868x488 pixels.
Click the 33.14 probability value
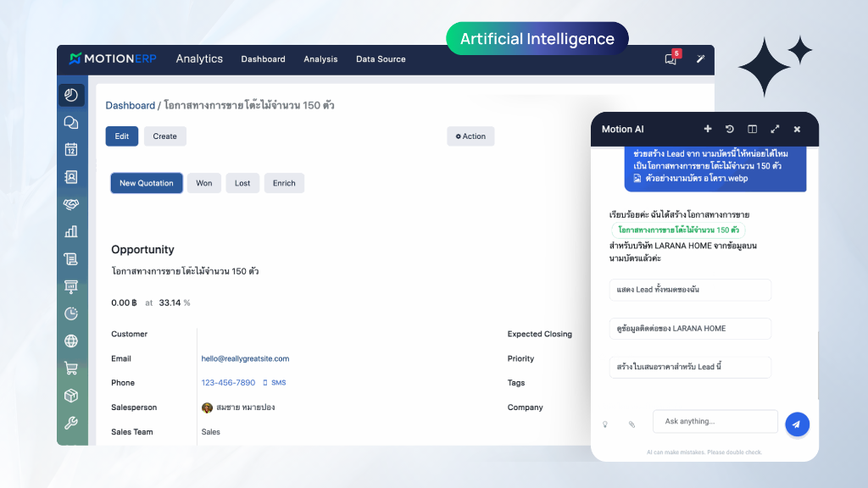pyautogui.click(x=170, y=302)
